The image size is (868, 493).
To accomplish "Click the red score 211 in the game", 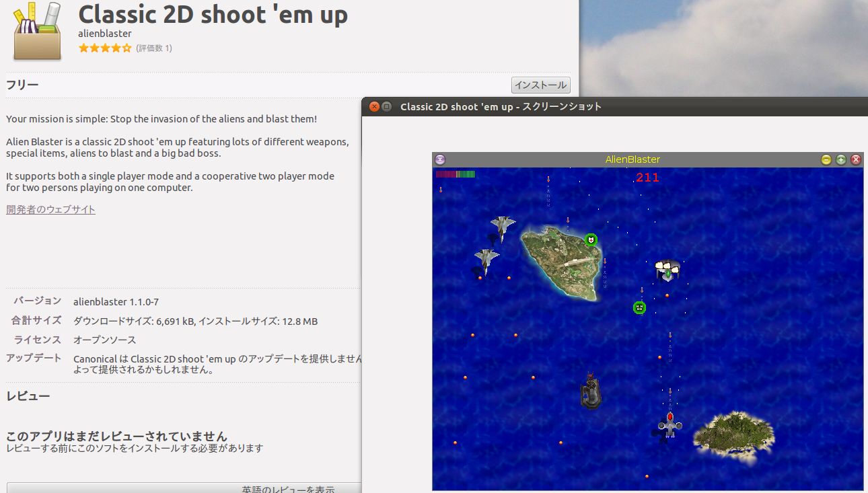I will point(647,178).
